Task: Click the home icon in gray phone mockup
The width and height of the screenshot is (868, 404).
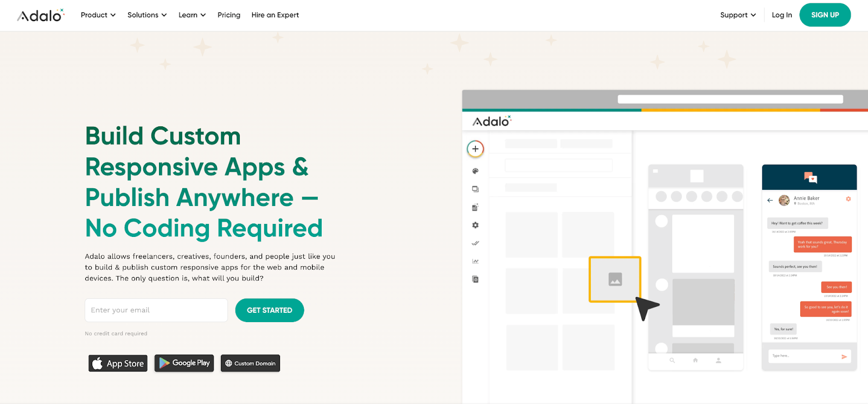Action: pyautogui.click(x=695, y=360)
